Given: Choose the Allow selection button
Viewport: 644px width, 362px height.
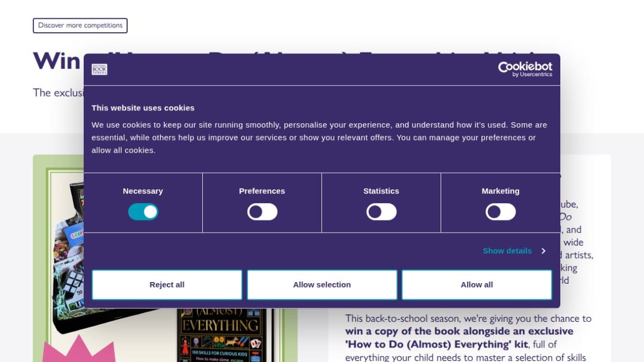Looking at the screenshot, I should [322, 285].
